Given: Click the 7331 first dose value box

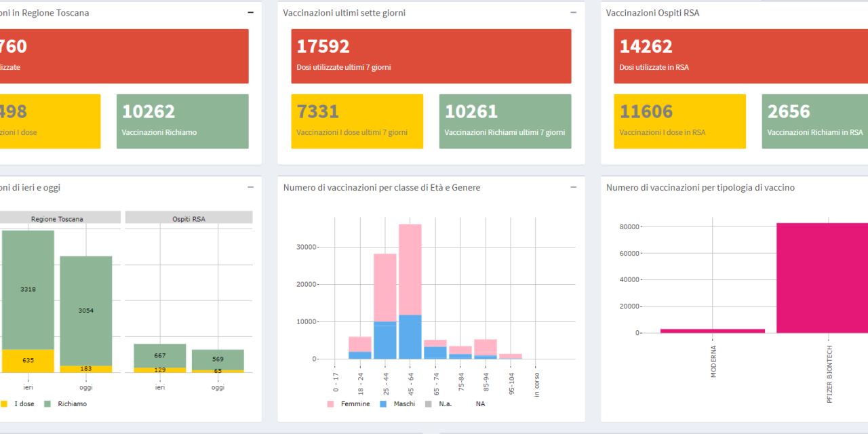Looking at the screenshot, I should pyautogui.click(x=357, y=121).
